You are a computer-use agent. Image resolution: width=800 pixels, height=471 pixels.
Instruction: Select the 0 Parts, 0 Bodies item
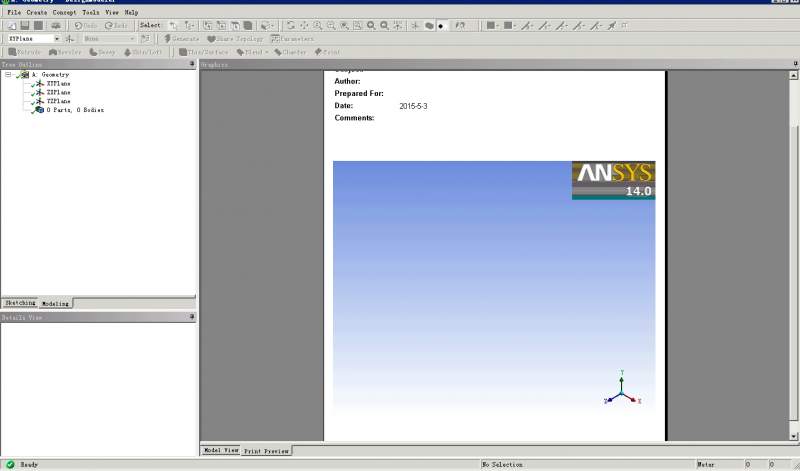tap(75, 110)
